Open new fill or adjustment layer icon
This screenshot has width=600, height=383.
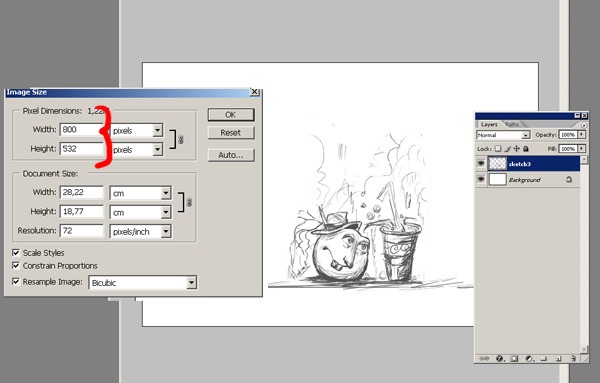pyautogui.click(x=529, y=359)
